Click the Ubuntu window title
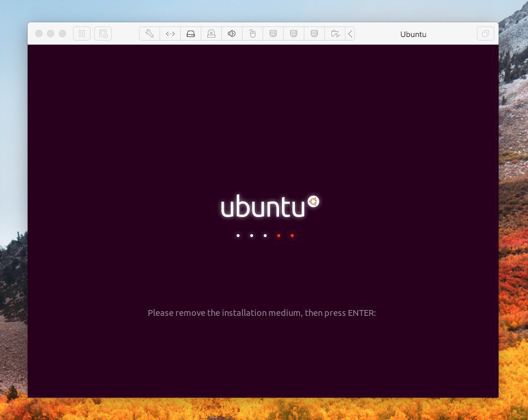This screenshot has height=420, width=528. pyautogui.click(x=413, y=34)
